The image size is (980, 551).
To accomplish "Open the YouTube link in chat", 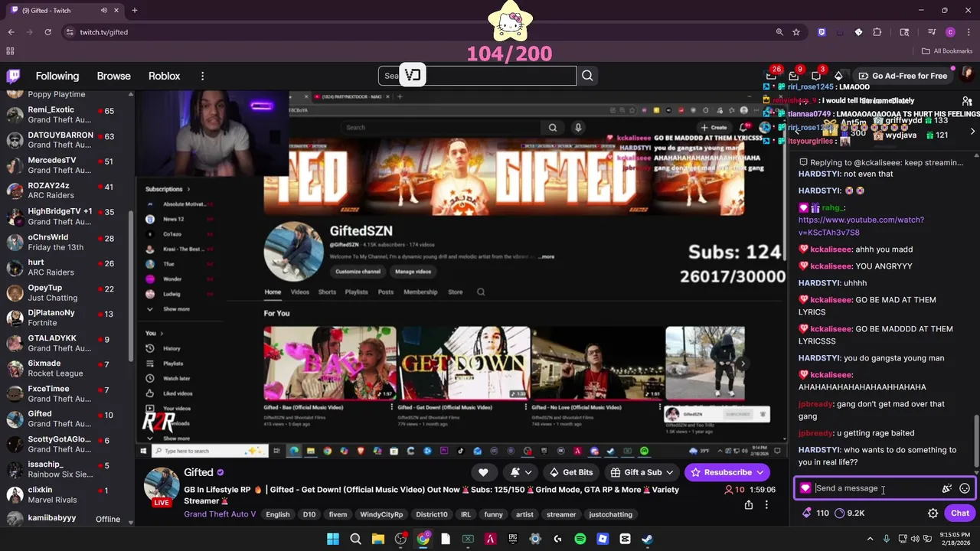I will click(x=861, y=226).
